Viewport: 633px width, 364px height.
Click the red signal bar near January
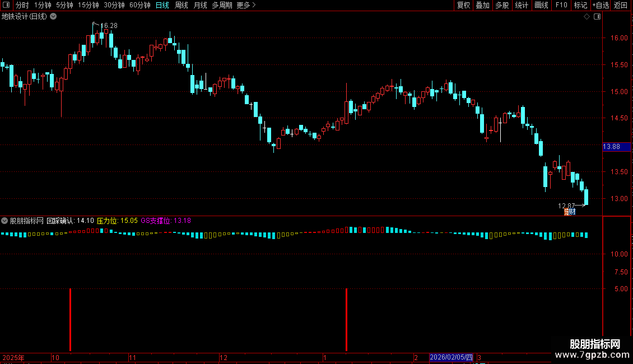[346, 320]
